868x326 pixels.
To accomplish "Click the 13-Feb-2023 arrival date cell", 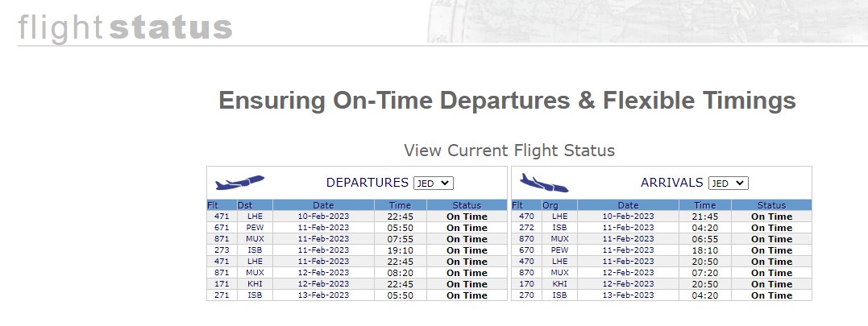I will (x=629, y=295).
